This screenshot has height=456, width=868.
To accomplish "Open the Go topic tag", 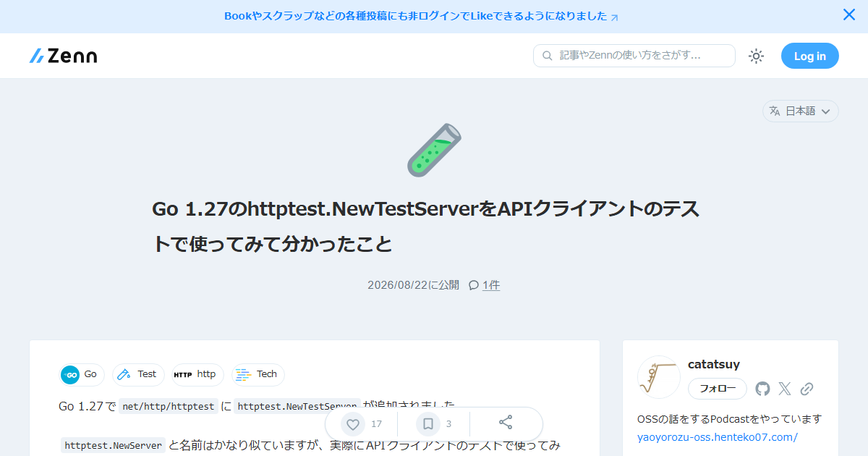I will point(82,374).
